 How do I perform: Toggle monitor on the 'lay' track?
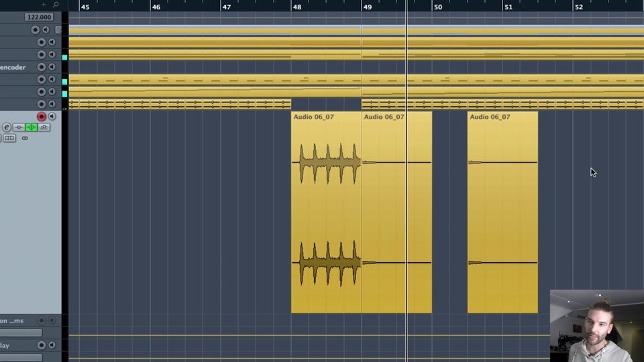click(52, 345)
